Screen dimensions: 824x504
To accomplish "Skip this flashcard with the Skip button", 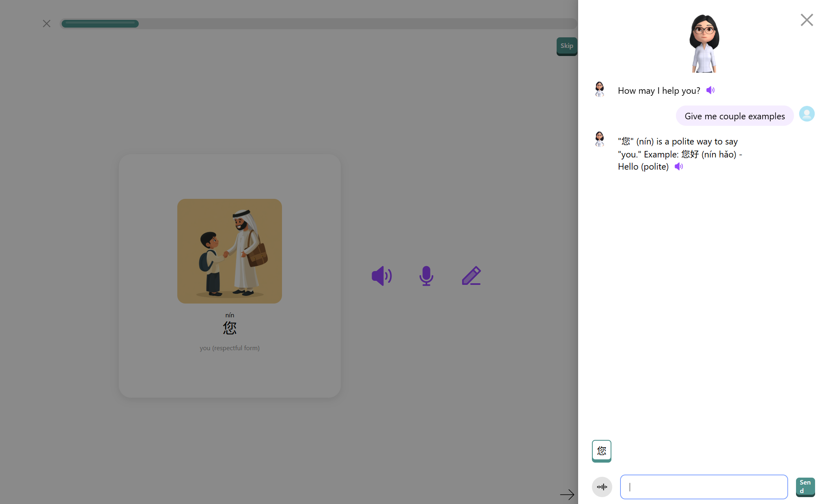I will click(567, 46).
